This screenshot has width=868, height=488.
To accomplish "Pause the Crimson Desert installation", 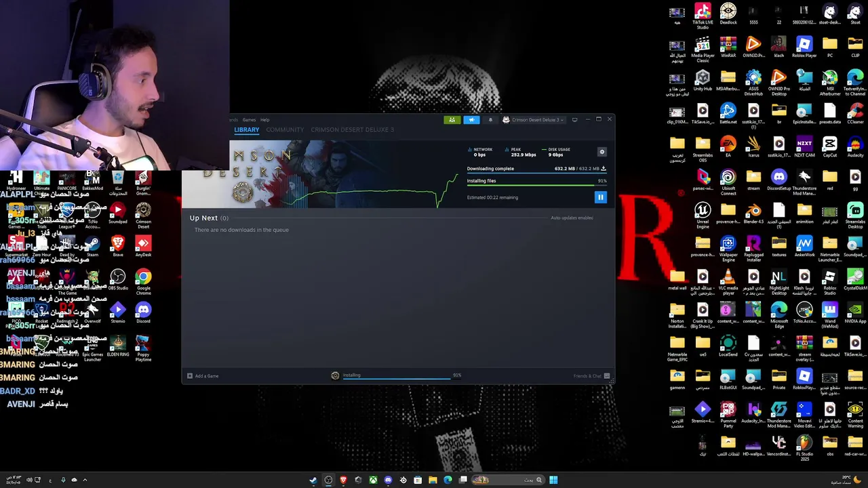I will click(x=600, y=197).
